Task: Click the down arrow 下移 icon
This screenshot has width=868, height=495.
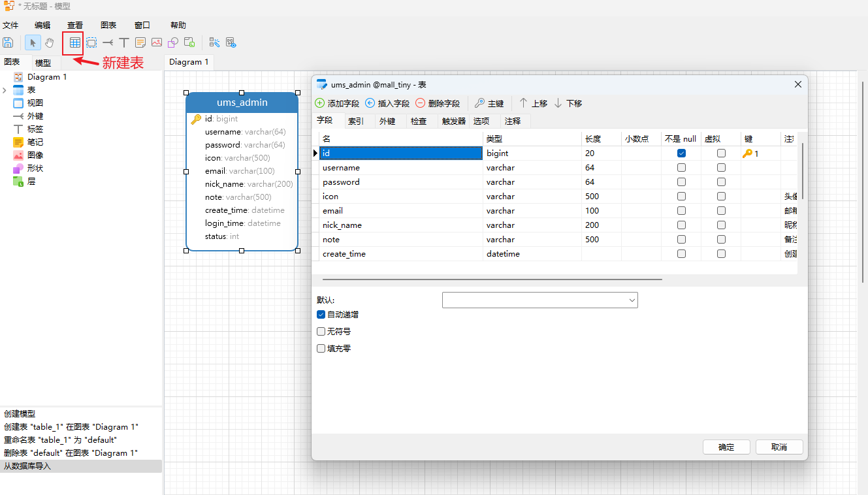Action: coord(558,103)
